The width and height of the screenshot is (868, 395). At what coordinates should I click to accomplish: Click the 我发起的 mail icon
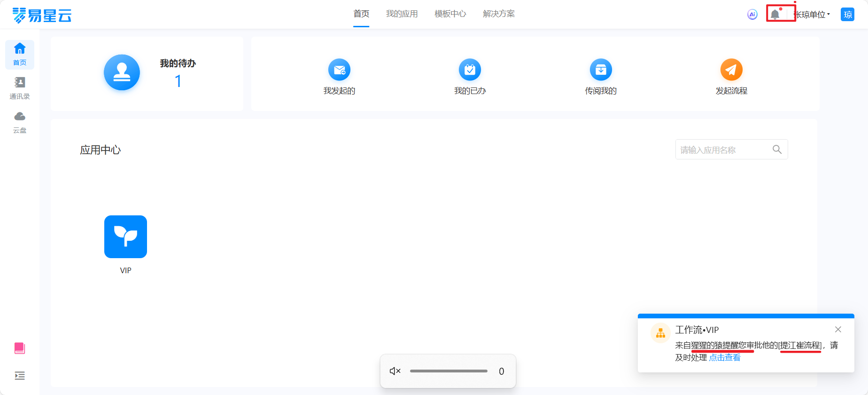coord(339,70)
